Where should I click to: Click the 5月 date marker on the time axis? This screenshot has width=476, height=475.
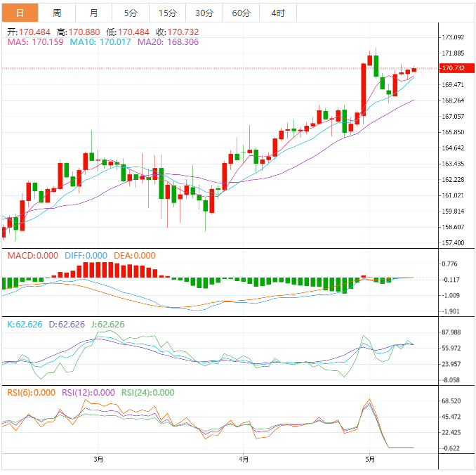coord(370,460)
